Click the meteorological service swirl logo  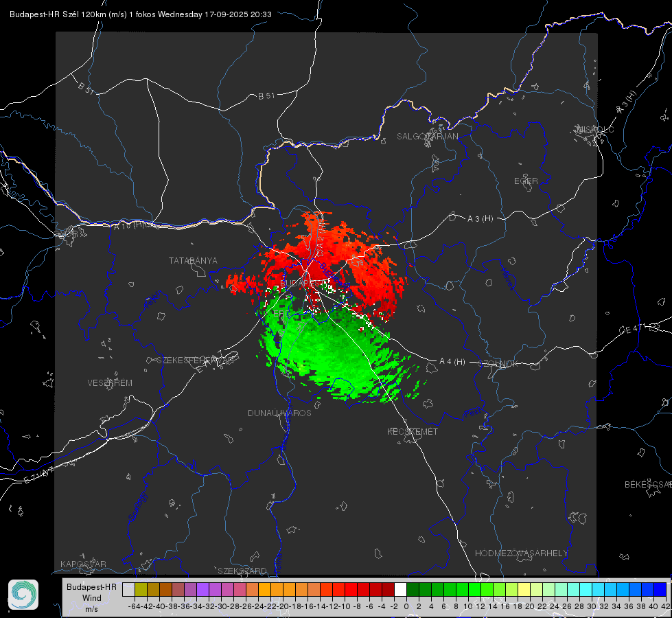[x=23, y=595]
